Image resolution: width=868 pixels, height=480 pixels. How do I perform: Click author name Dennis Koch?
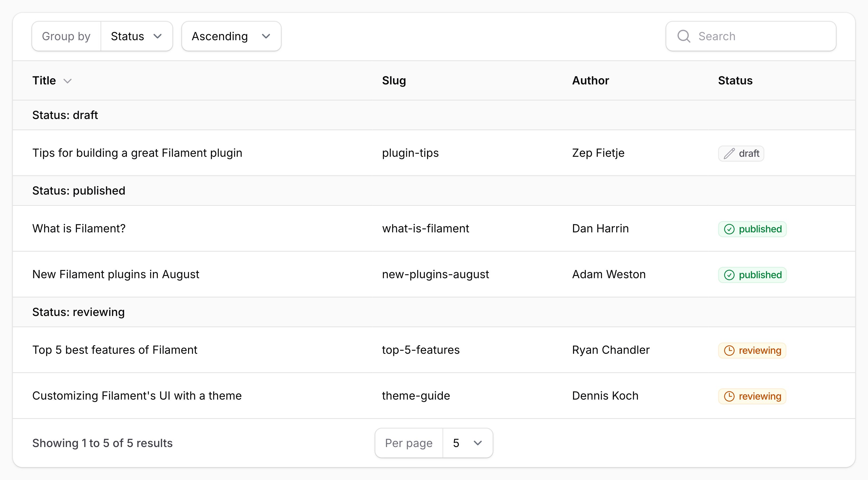point(605,396)
